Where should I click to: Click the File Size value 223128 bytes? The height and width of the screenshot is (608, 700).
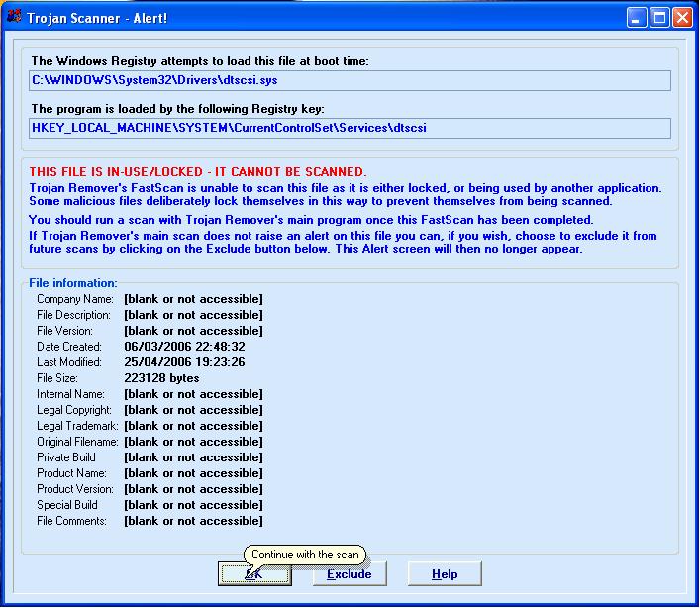click(x=161, y=378)
